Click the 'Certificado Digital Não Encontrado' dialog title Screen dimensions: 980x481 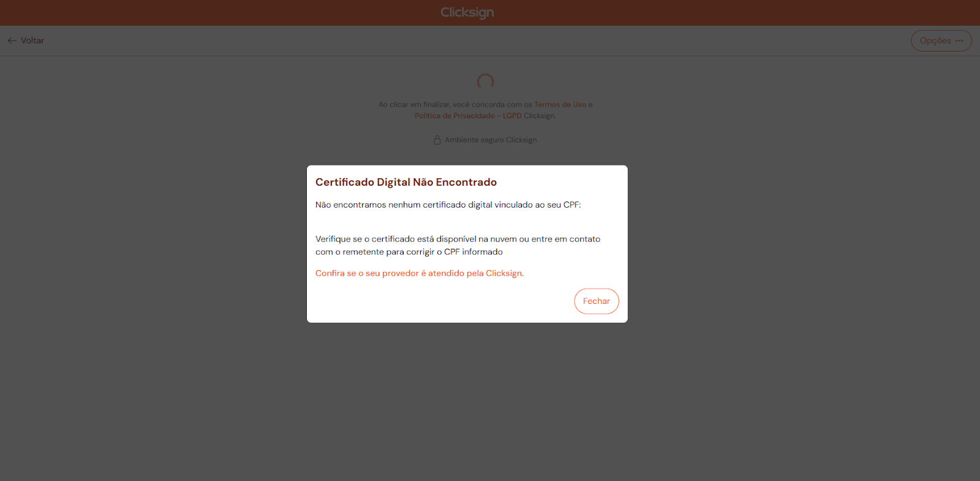pos(405,182)
